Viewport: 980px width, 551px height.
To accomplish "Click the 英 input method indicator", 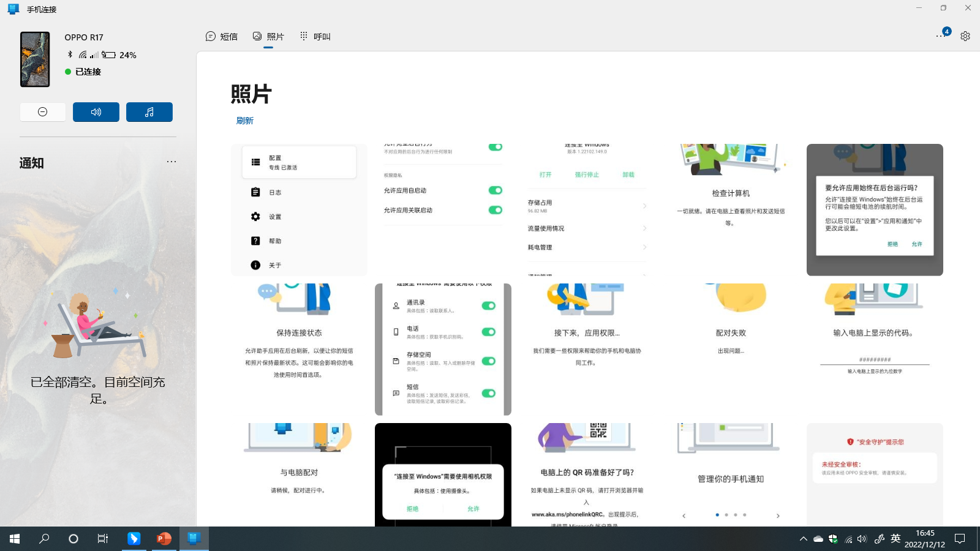I will (895, 539).
